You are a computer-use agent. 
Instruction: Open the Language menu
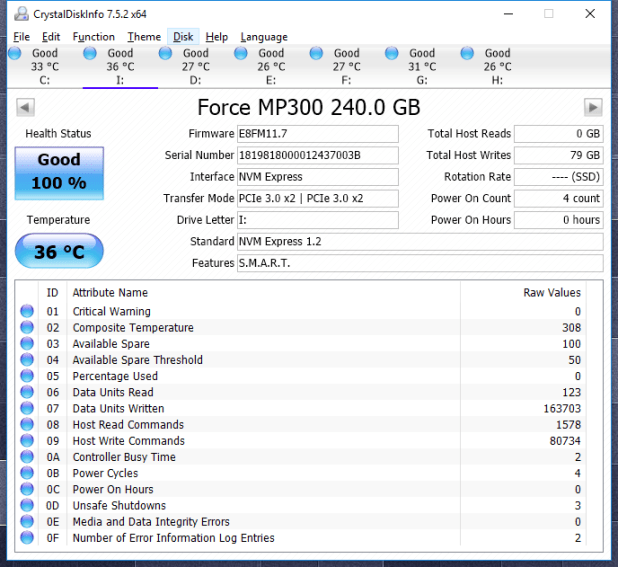click(x=264, y=37)
